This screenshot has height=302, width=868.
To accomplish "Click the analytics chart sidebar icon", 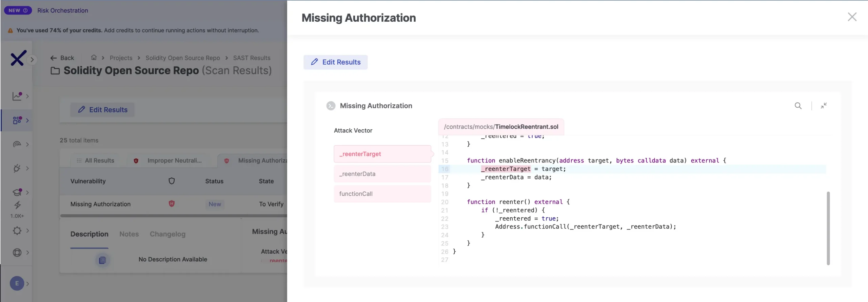I will pos(17,96).
